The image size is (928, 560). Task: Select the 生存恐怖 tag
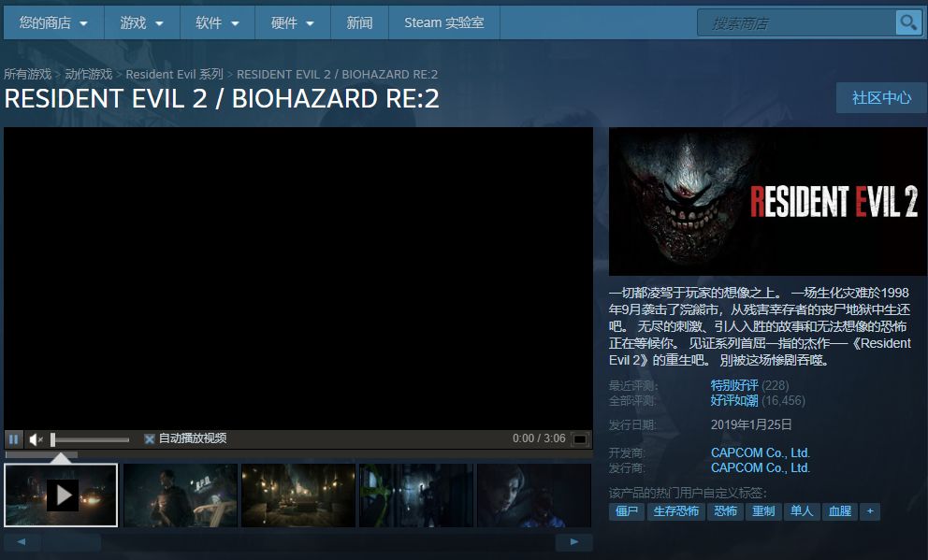click(x=675, y=511)
